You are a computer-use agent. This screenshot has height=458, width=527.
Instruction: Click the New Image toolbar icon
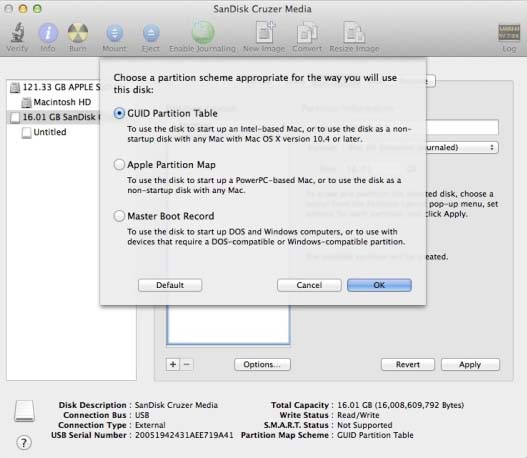coord(265,32)
